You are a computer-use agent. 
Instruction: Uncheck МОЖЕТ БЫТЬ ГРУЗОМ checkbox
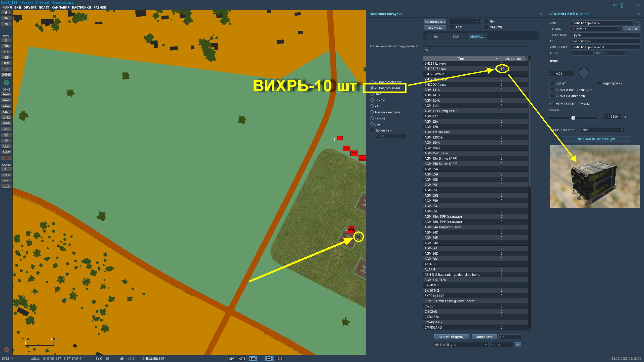(552, 104)
